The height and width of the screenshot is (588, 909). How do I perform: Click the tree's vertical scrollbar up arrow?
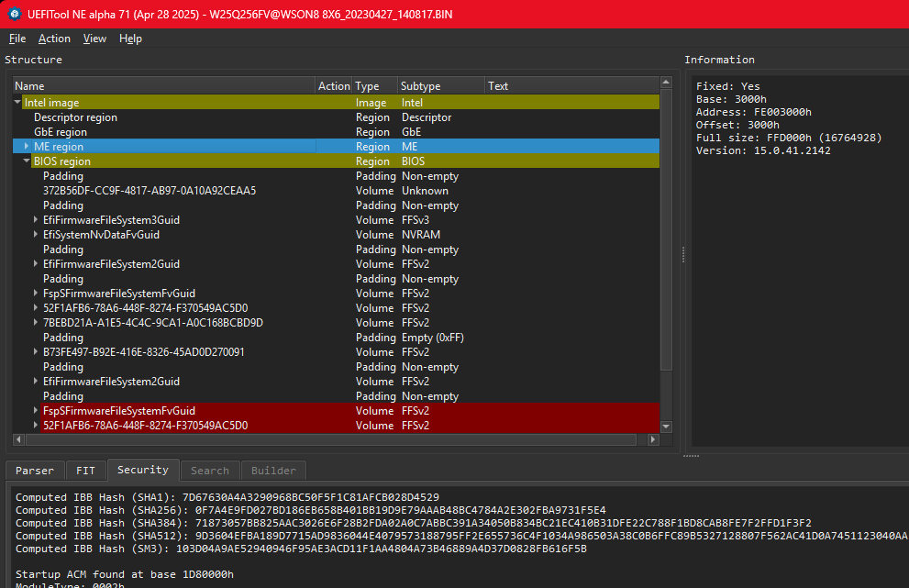point(666,83)
